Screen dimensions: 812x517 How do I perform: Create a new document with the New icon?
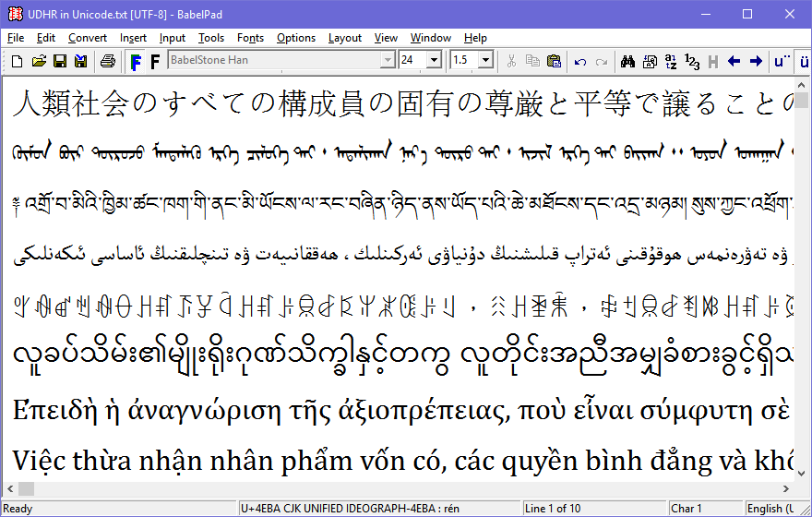pos(17,61)
